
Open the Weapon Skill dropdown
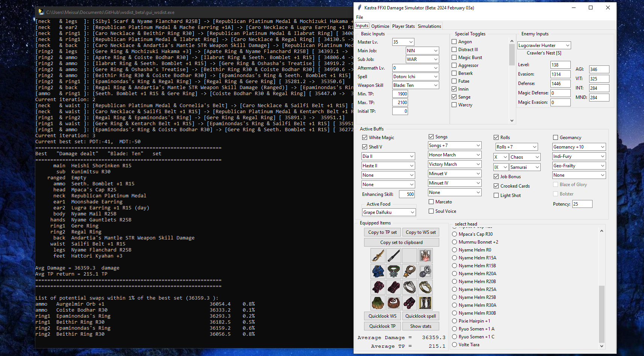(416, 85)
